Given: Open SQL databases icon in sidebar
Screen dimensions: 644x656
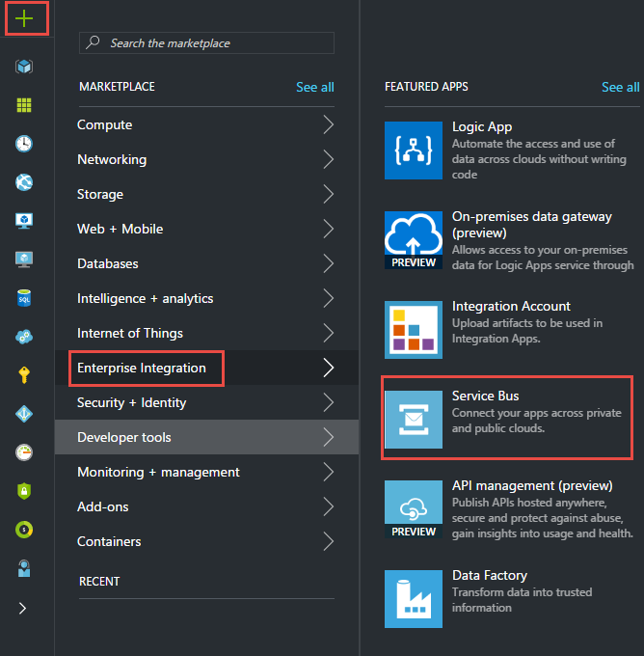Looking at the screenshot, I should [24, 298].
